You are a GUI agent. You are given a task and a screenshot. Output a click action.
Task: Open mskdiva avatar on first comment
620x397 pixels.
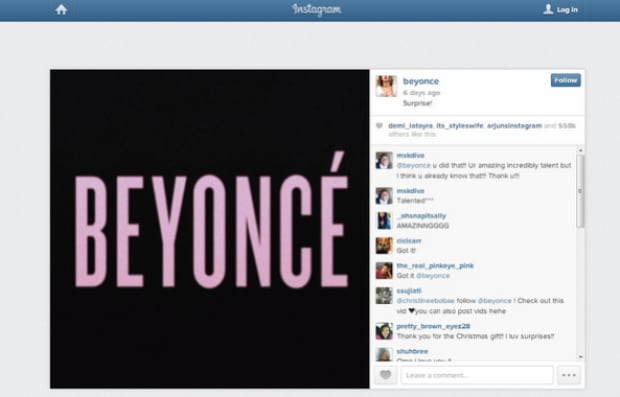click(x=384, y=160)
